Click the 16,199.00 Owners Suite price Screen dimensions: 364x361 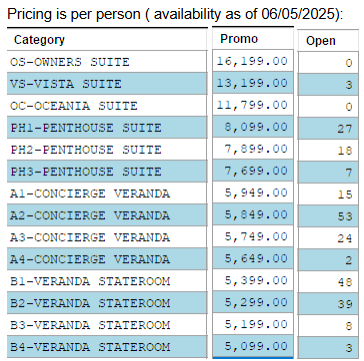pos(253,61)
